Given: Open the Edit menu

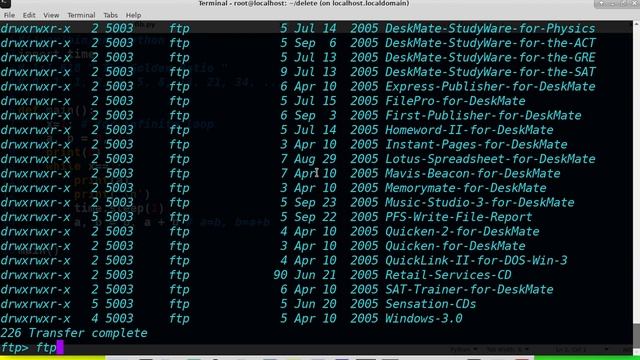Looking at the screenshot, I should [x=29, y=15].
